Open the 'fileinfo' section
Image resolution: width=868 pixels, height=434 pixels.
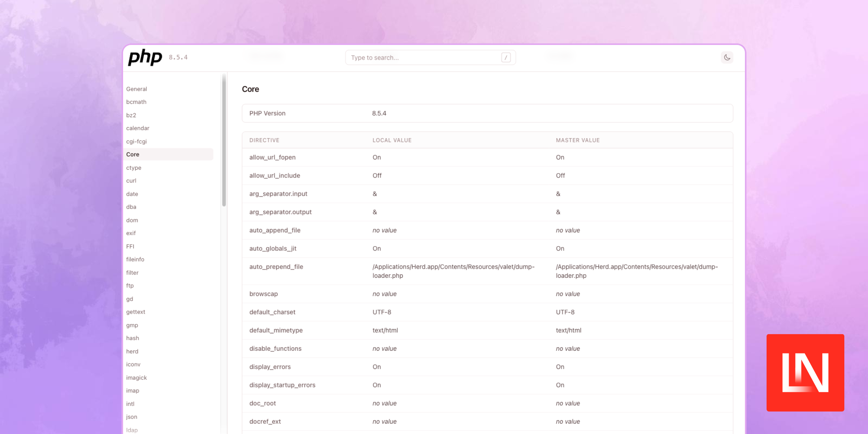click(135, 259)
